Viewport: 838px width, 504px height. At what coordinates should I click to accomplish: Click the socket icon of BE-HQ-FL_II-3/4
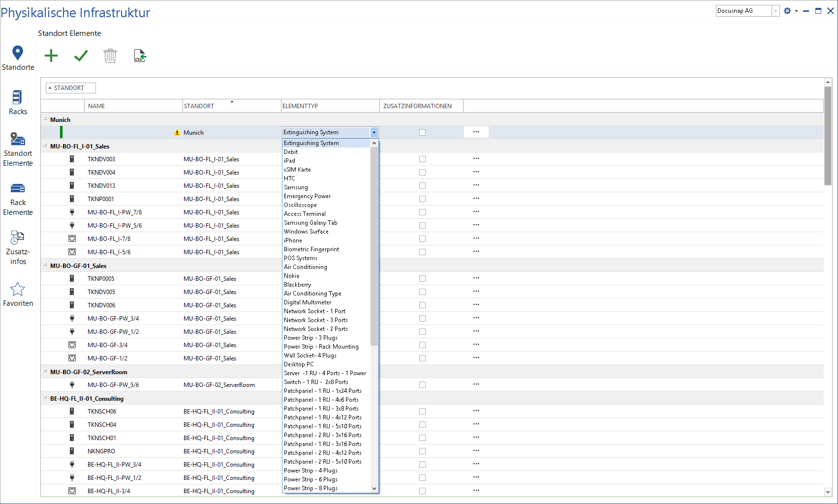coord(72,491)
